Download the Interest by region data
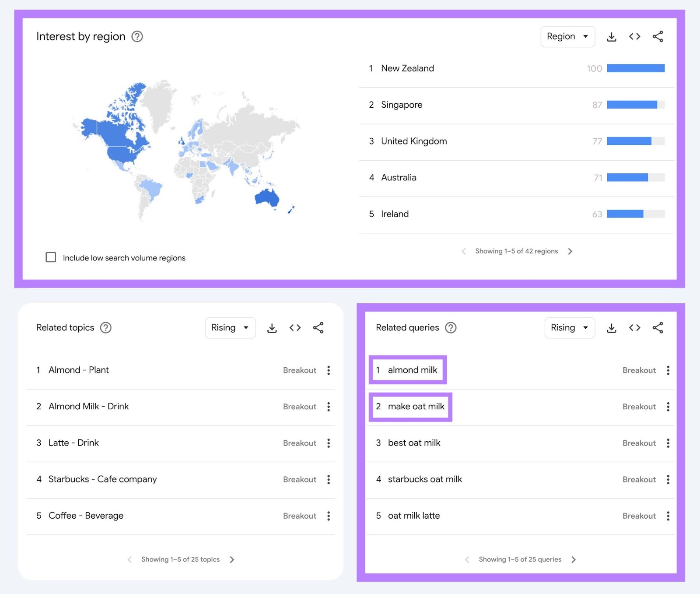Screen dimensions: 700x594 pos(611,37)
